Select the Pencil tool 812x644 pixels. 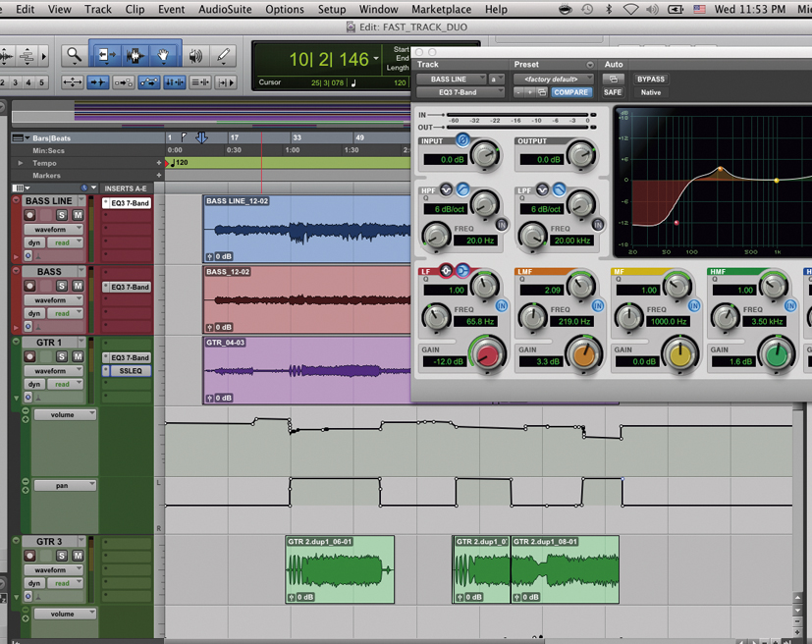(223, 55)
